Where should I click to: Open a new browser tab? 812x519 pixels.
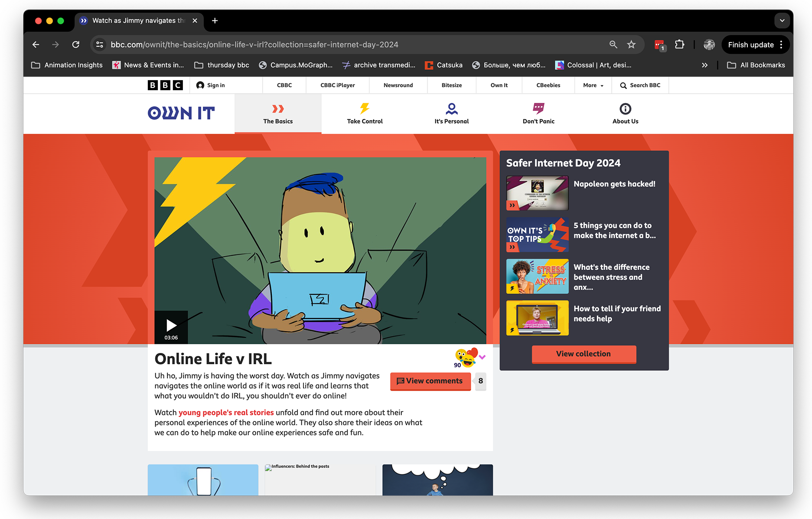215,20
